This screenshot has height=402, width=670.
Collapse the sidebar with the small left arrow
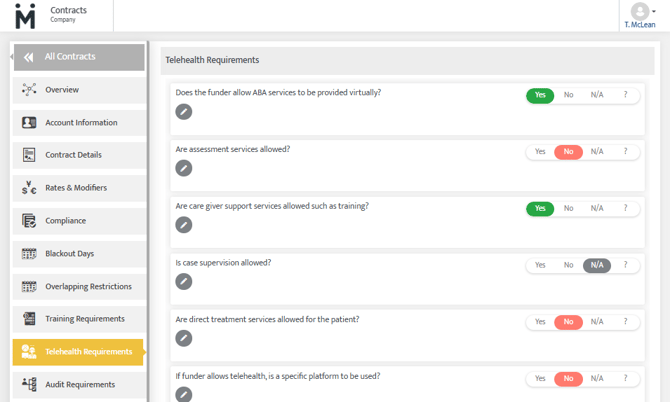(x=12, y=57)
